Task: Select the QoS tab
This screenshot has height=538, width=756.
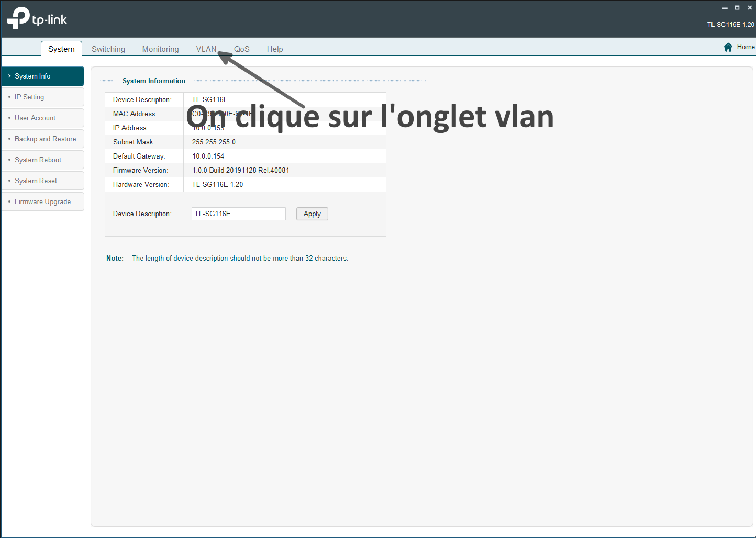Action: [x=241, y=49]
